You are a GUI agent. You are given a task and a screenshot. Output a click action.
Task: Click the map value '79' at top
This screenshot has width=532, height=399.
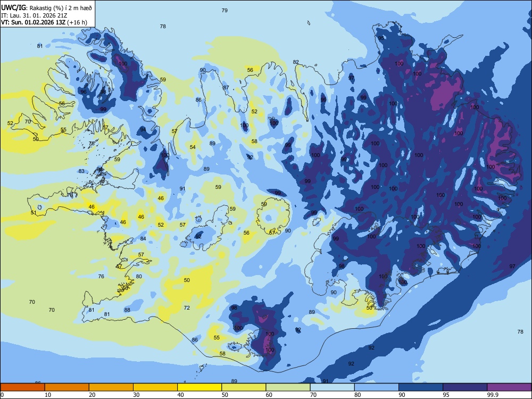tap(225, 11)
